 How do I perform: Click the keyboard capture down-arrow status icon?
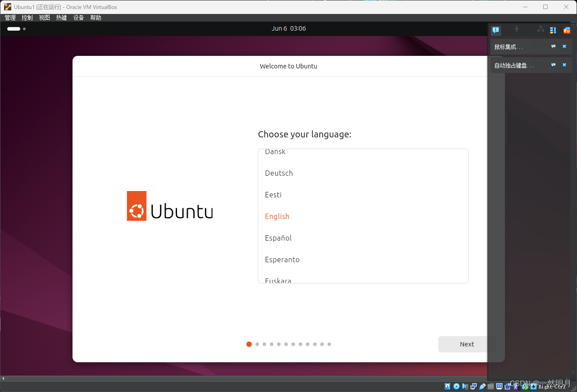(534, 386)
